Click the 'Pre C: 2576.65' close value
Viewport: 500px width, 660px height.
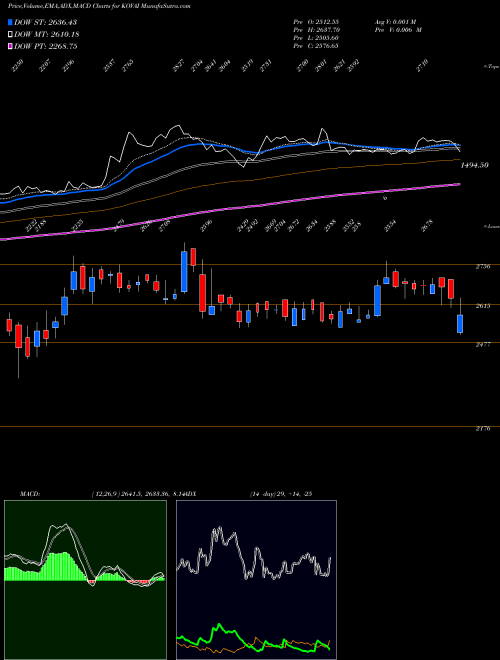pyautogui.click(x=316, y=46)
